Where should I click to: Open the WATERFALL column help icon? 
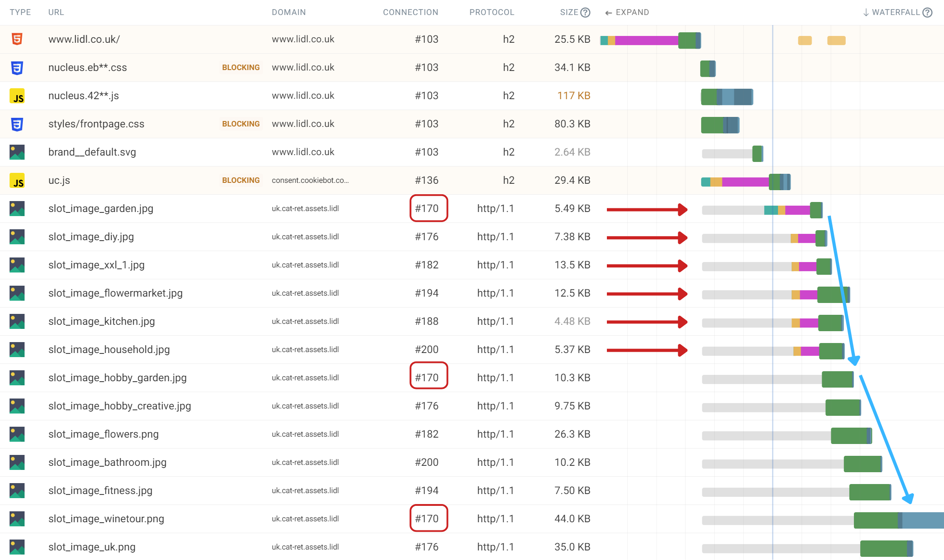pyautogui.click(x=928, y=12)
